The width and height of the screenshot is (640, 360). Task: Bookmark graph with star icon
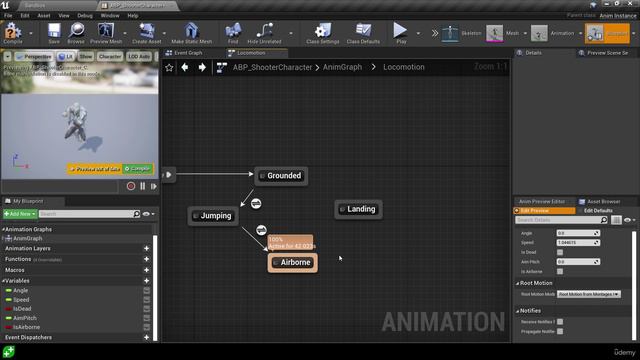[x=169, y=67]
